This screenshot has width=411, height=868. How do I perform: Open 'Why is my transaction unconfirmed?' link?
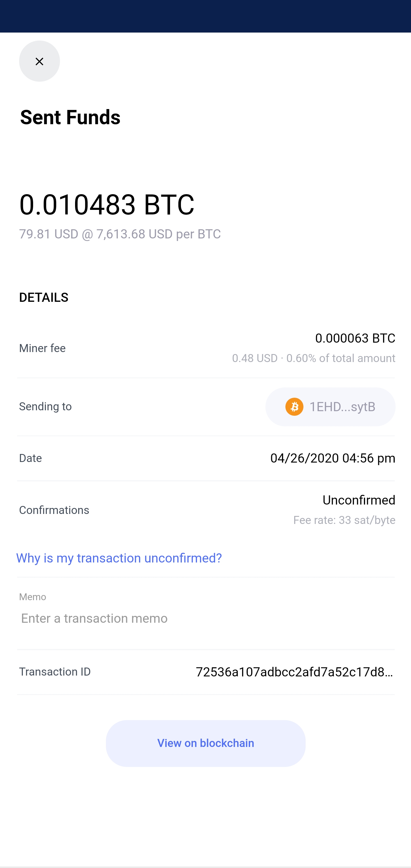[119, 558]
